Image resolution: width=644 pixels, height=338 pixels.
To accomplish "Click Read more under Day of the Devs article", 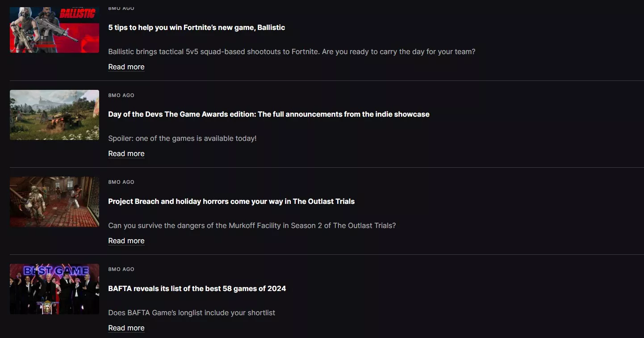I will 126,153.
